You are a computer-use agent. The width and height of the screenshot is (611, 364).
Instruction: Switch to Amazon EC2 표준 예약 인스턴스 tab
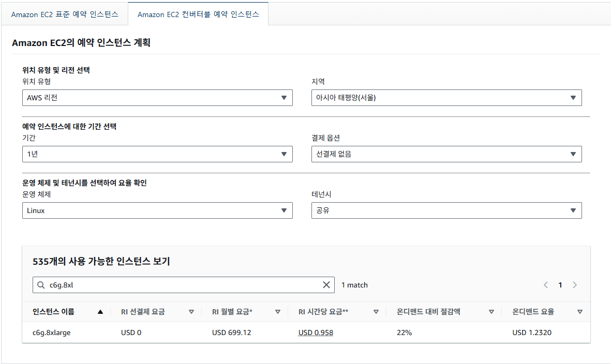[x=65, y=14]
